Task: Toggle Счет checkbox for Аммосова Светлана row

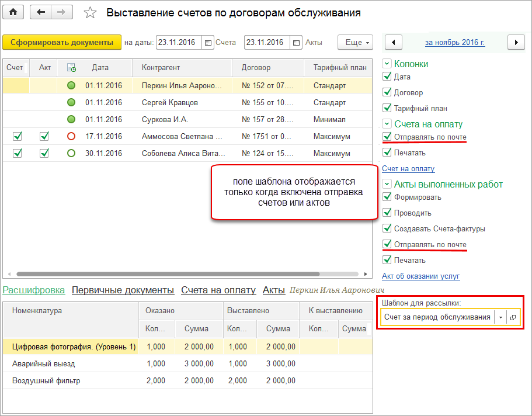Action: [18, 136]
